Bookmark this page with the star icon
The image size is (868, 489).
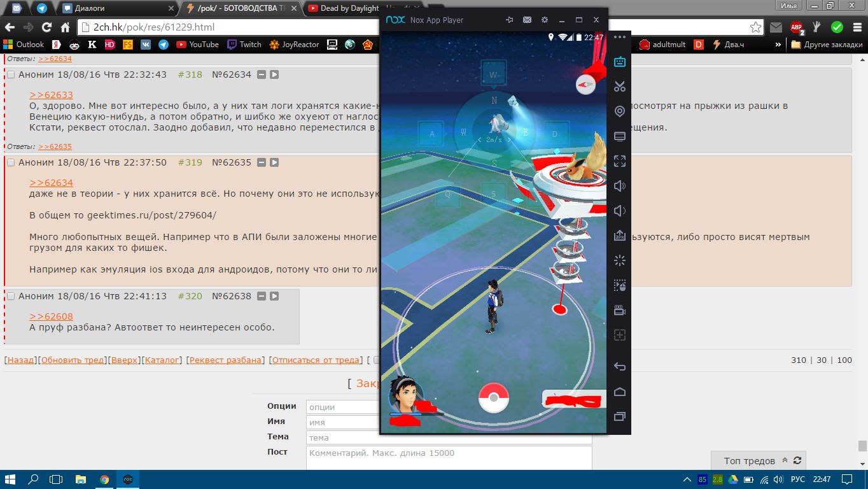point(755,27)
